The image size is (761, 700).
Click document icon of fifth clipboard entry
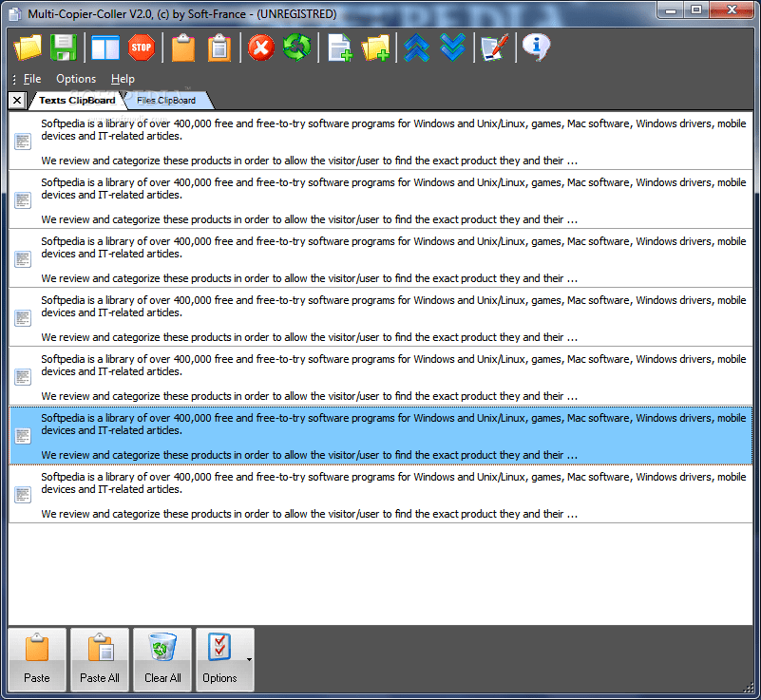coord(23,377)
